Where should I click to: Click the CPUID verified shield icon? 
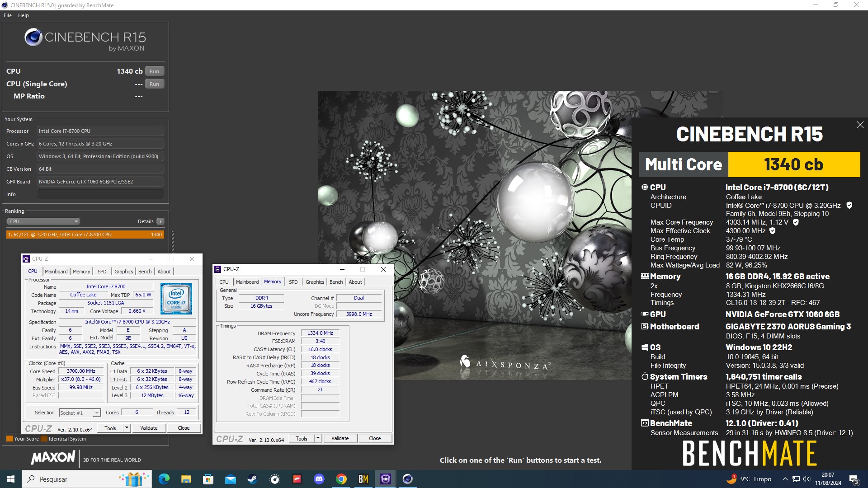click(849, 206)
